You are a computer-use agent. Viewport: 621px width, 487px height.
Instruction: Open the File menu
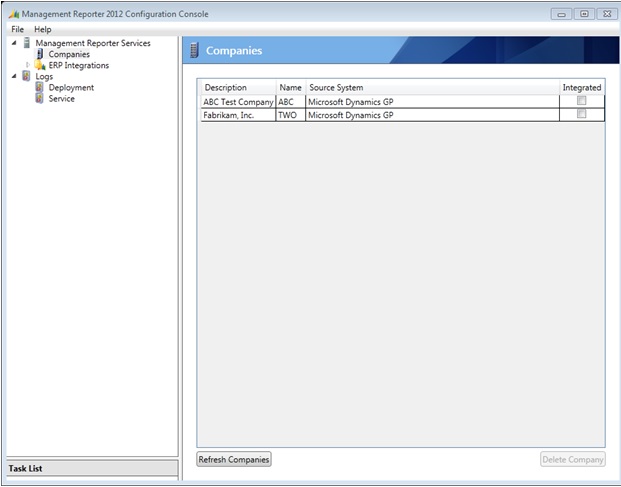[x=17, y=29]
